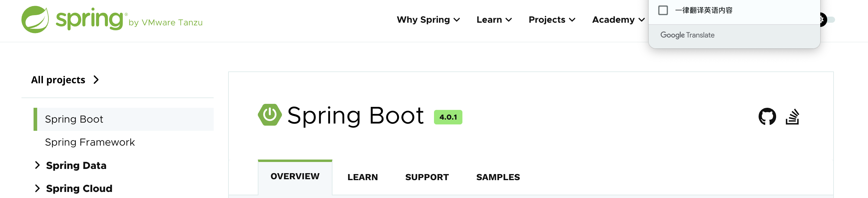Screen dimensions: 868x198
Task: Click the green Spring Boot power icon
Action: 270,115
